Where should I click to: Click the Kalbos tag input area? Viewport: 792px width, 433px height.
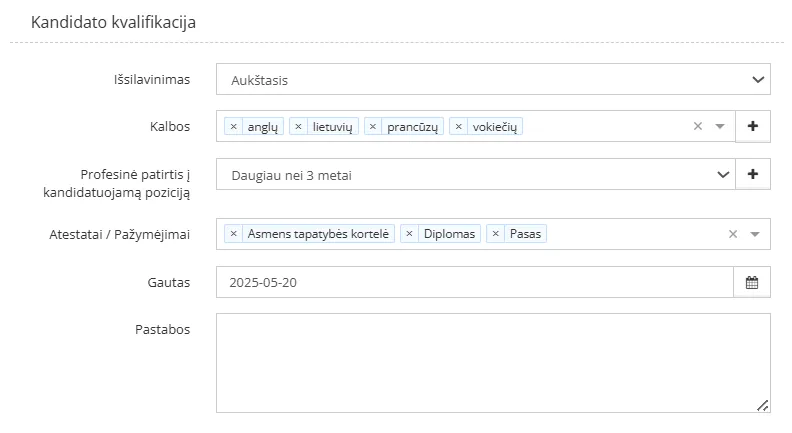click(x=600, y=127)
